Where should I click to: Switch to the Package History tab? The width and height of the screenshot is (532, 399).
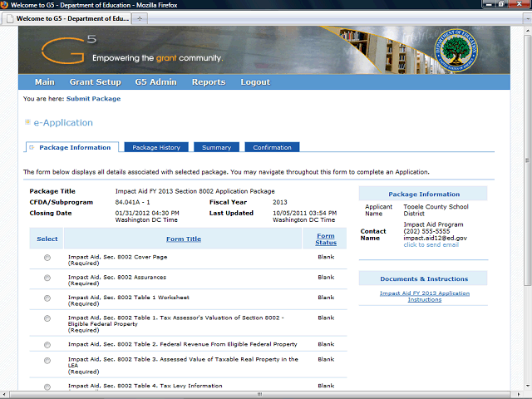(156, 147)
